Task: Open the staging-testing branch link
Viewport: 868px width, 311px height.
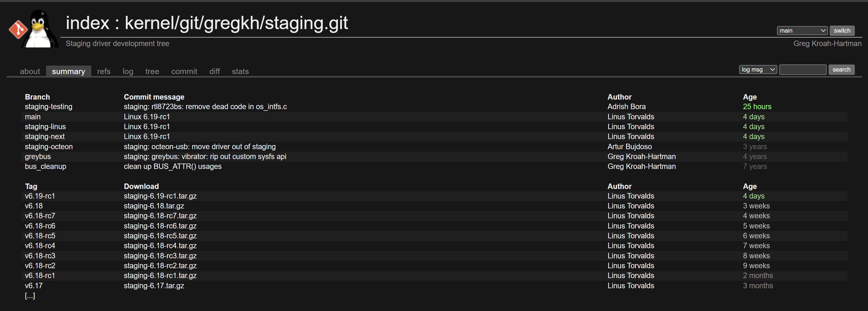Action: tap(49, 107)
